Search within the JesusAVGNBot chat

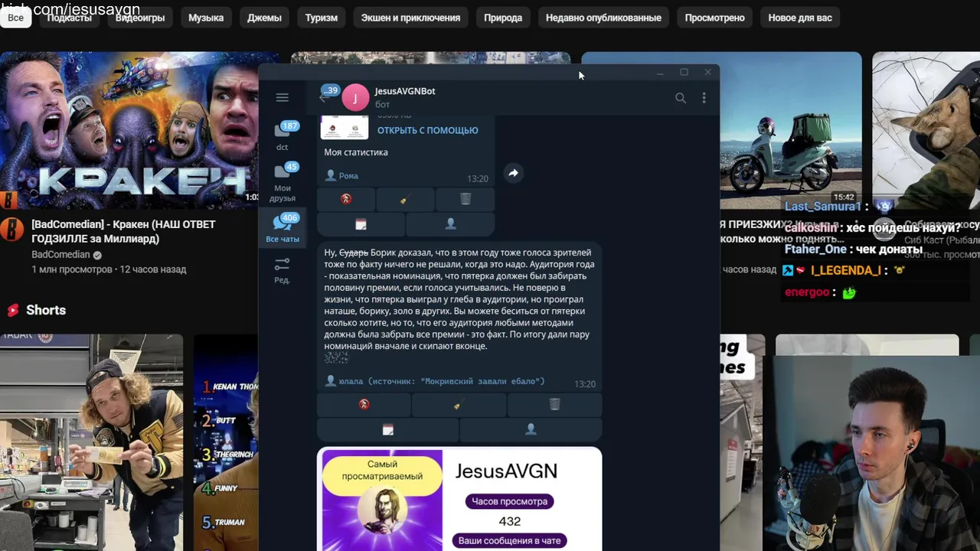(680, 98)
